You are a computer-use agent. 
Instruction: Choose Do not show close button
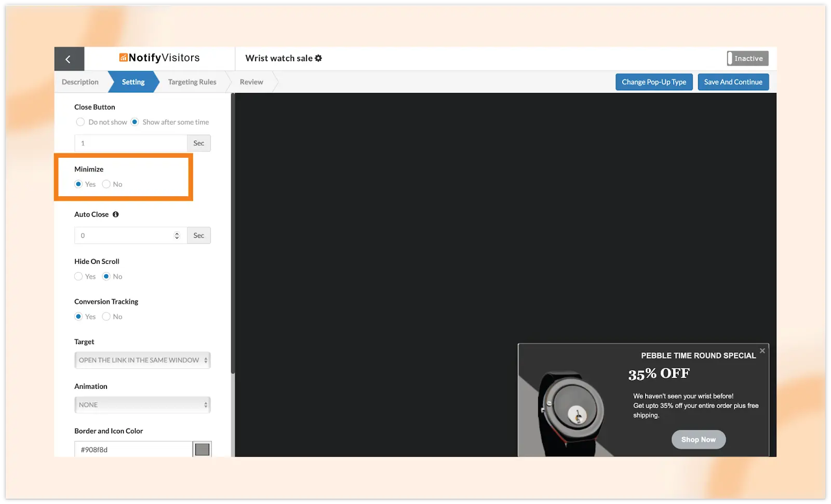point(81,122)
